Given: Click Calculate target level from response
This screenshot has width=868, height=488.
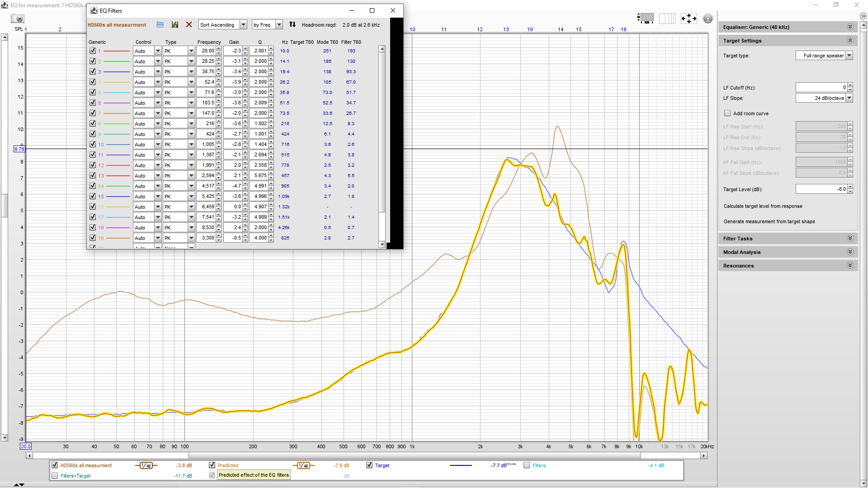Looking at the screenshot, I should coord(763,206).
